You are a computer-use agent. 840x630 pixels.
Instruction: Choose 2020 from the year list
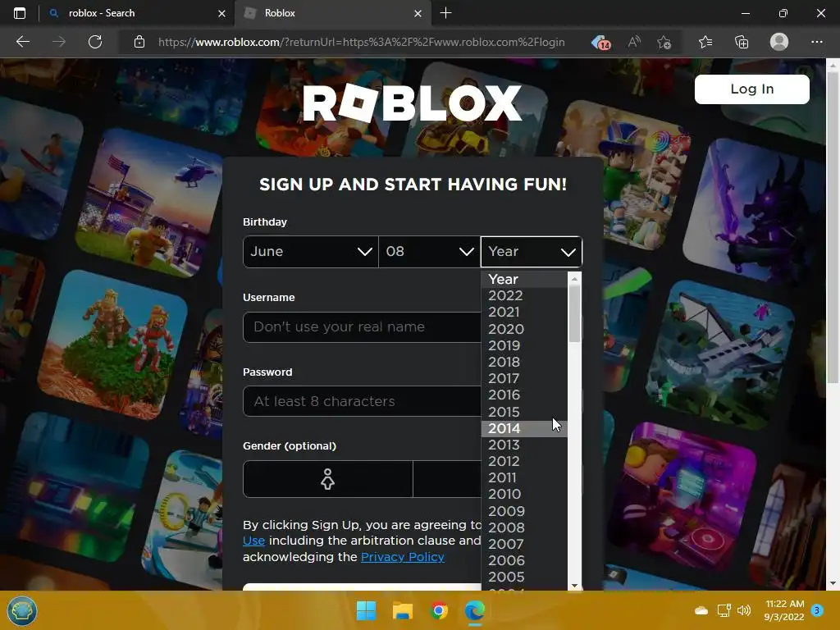tap(524, 329)
